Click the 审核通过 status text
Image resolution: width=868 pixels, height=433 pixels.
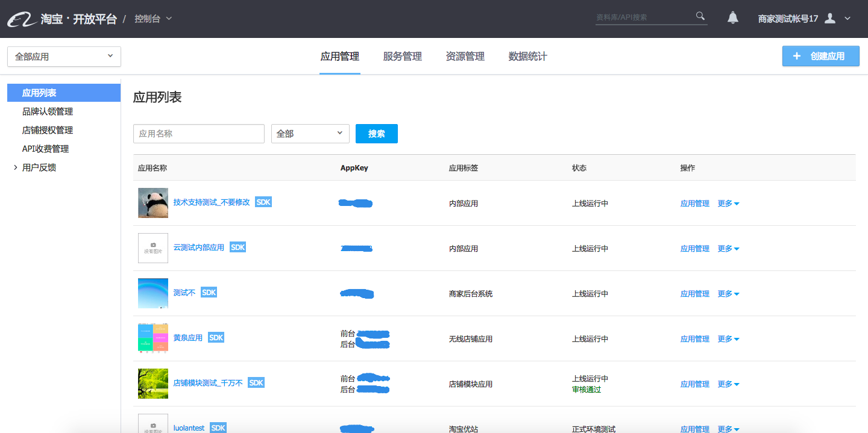[587, 390]
